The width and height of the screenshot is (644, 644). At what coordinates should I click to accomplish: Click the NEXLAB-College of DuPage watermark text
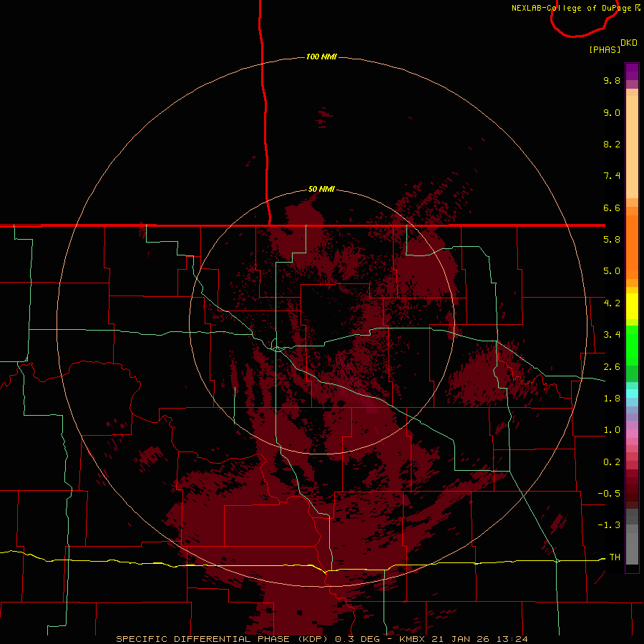tap(575, 8)
